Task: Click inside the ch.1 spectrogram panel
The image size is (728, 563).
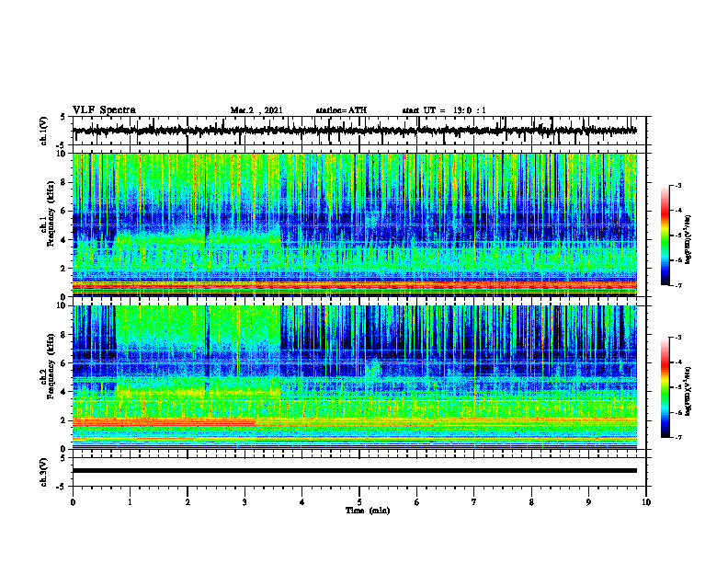Action: tap(355, 224)
